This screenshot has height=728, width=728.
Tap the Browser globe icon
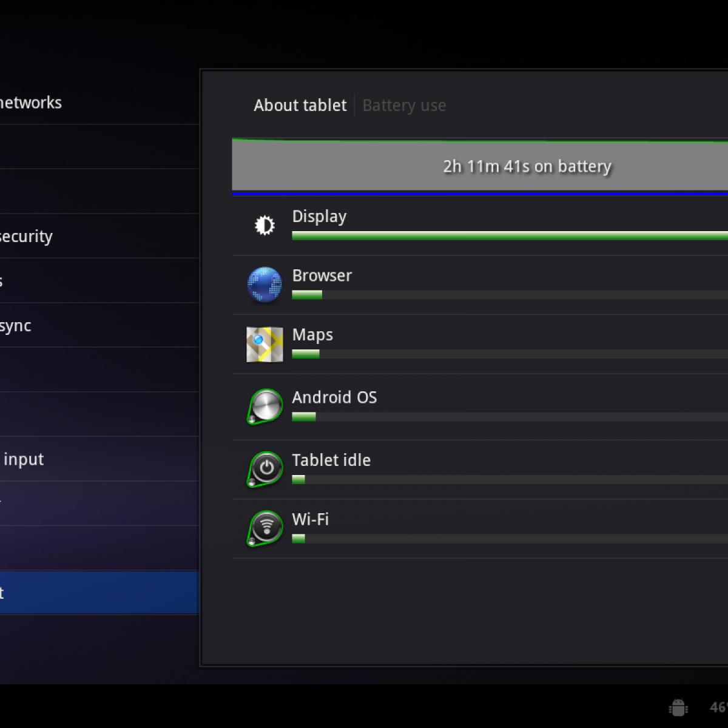pyautogui.click(x=265, y=285)
